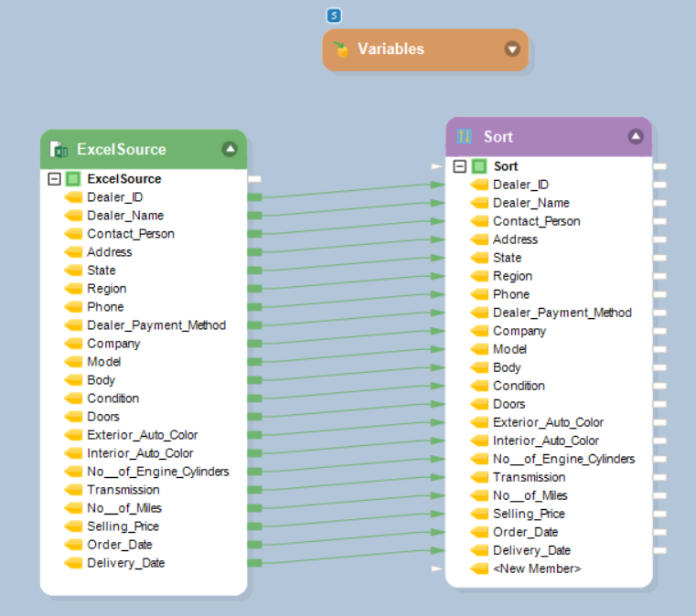This screenshot has height=616, width=696.
Task: Click the Sort root output port
Action: tap(660, 166)
